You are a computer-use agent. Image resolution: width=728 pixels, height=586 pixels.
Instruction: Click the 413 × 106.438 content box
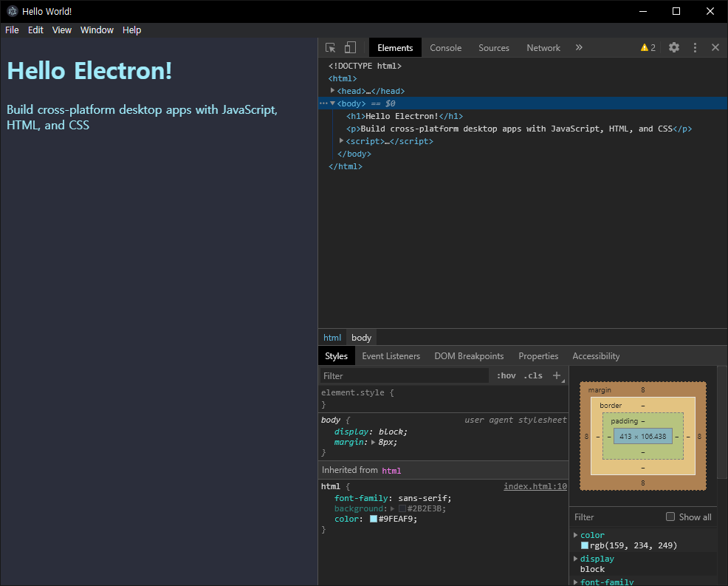coord(643,437)
